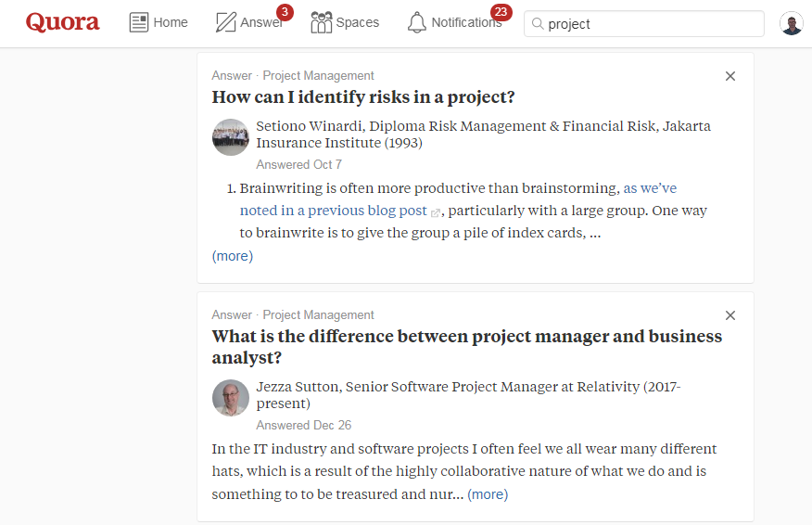Expand Setiono Winardi's answer with (more)
This screenshot has height=525, width=812.
coord(233,256)
